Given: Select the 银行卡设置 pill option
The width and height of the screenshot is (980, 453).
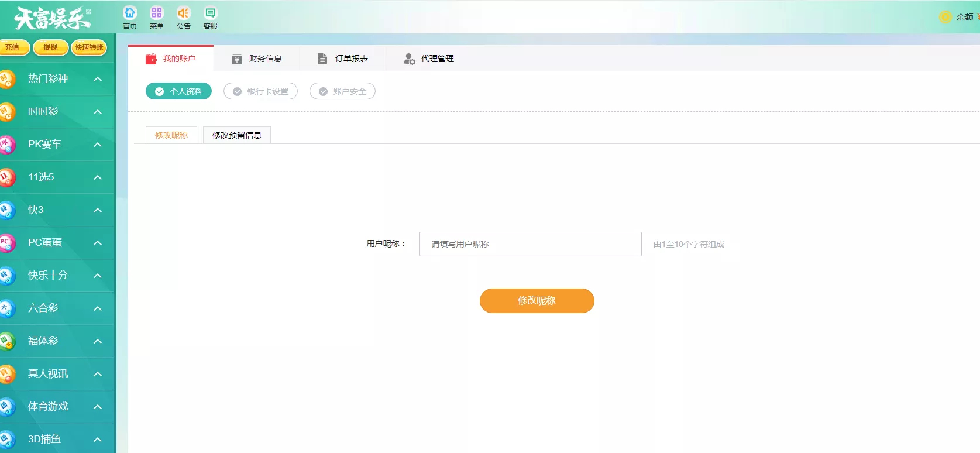Looking at the screenshot, I should click(260, 91).
